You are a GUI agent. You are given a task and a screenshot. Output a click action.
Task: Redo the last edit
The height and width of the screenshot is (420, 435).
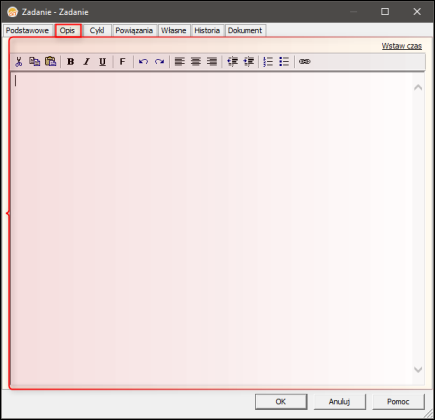(160, 62)
